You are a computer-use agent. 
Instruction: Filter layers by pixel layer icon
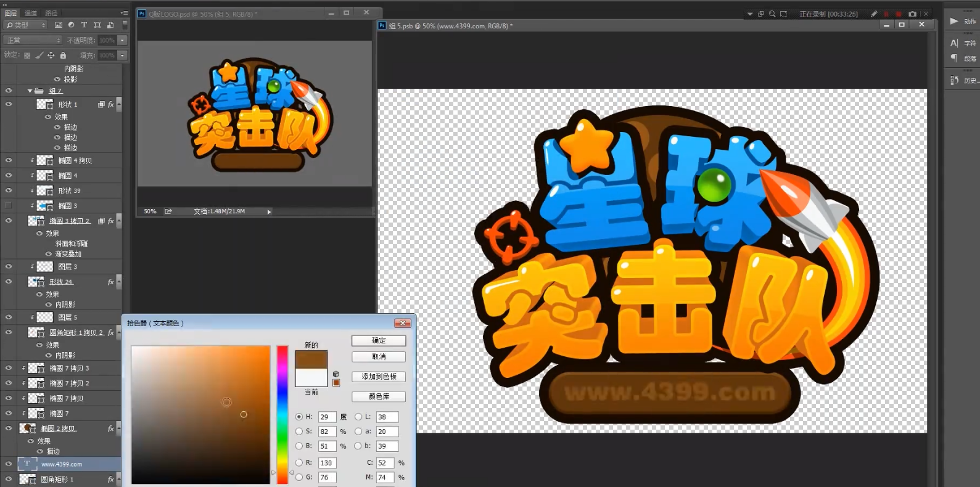click(x=58, y=25)
